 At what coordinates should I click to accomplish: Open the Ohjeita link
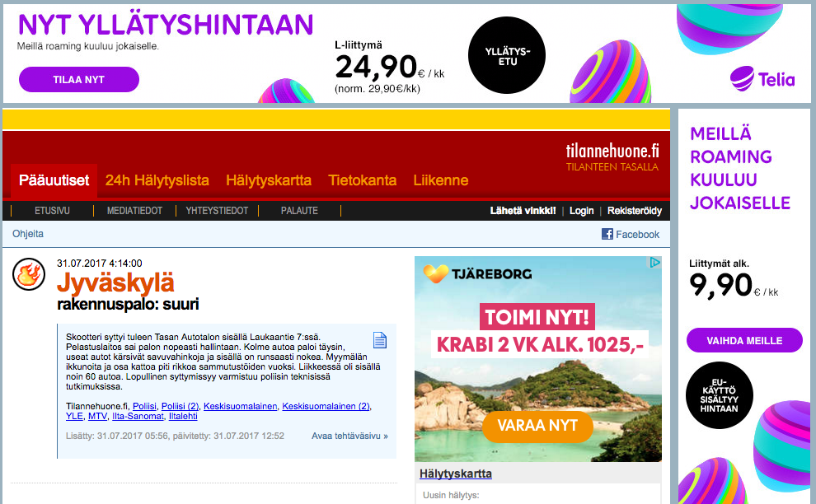28,234
